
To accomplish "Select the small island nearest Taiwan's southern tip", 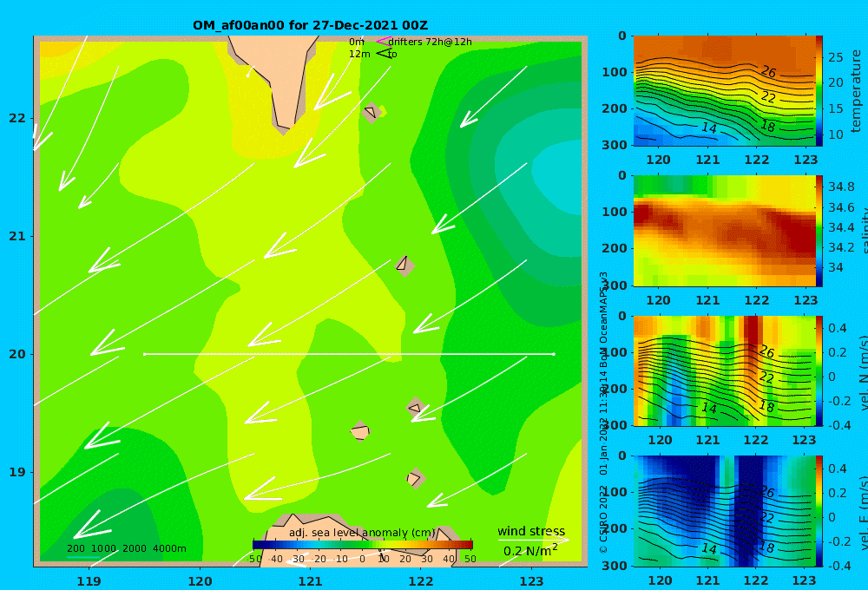I will click(x=372, y=112).
